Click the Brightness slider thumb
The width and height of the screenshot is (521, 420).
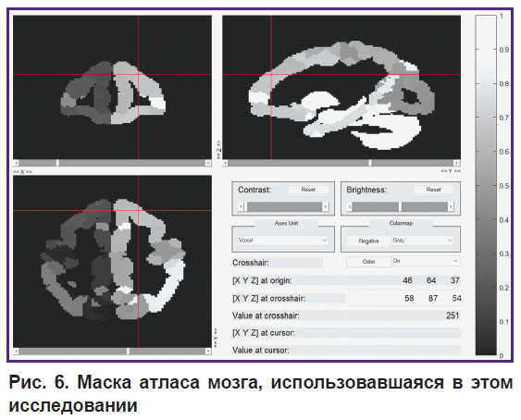400,206
